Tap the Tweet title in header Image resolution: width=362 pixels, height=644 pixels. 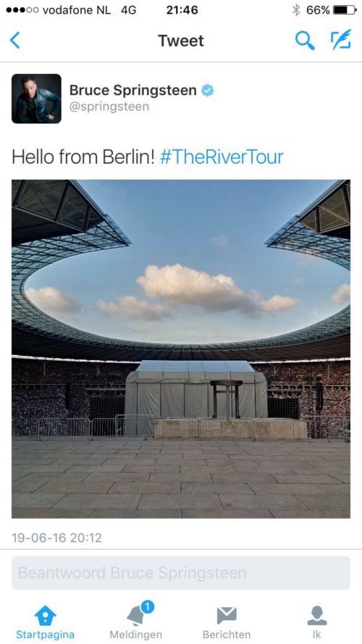181,41
